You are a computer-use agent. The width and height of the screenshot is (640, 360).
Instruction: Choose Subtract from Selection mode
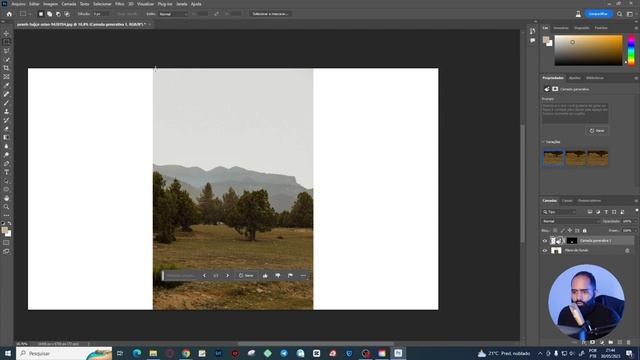click(x=58, y=14)
